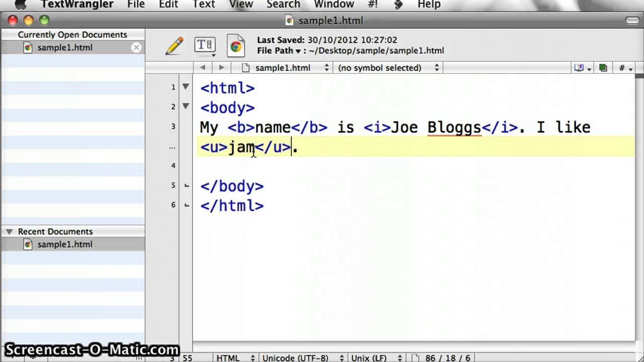Click the fold end marker on line 6
Screen dimensions: 644x362
click(187, 205)
